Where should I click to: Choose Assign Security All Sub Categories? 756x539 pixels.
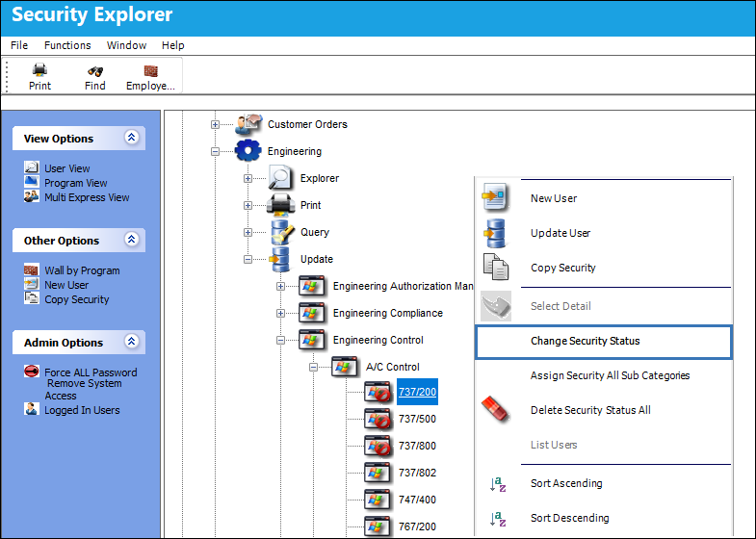coord(604,375)
